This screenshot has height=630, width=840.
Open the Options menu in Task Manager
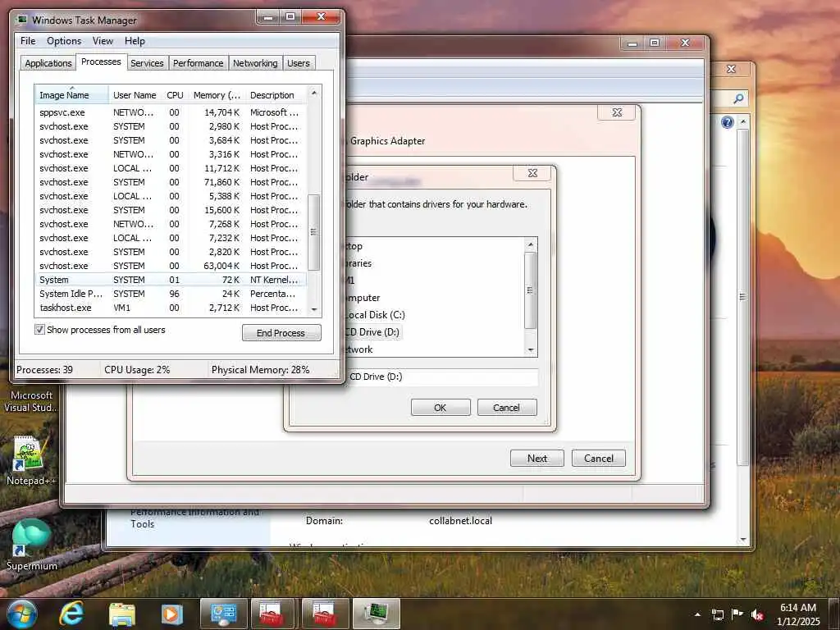click(64, 41)
